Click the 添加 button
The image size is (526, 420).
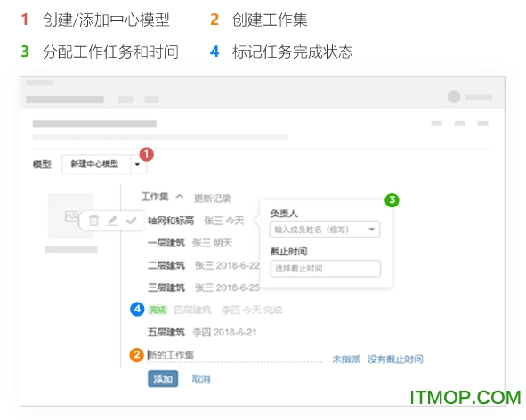[163, 379]
